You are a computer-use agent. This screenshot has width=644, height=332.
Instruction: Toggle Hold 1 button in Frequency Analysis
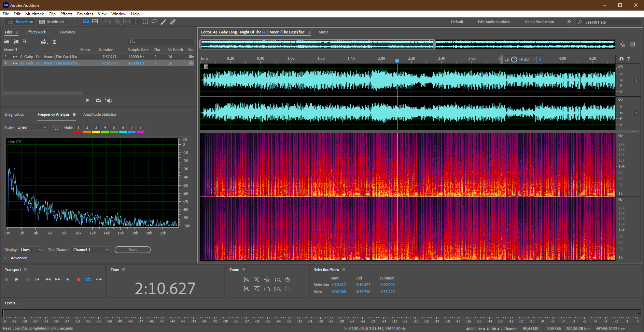[78, 127]
